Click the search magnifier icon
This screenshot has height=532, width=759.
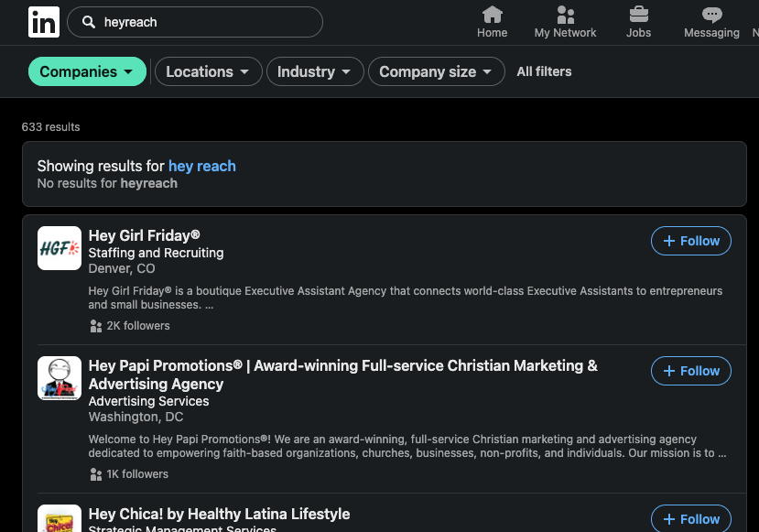pyautogui.click(x=88, y=22)
